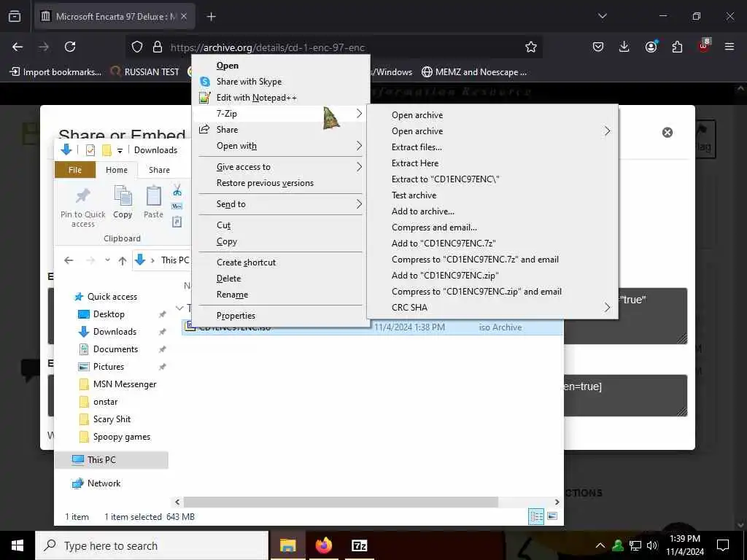
Task: Bookmark this page with star icon
Action: tap(531, 47)
